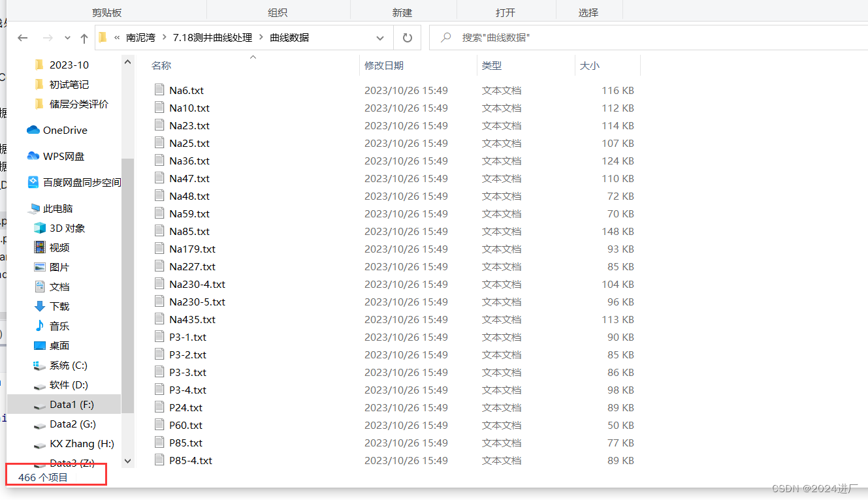
Task: Open the recent locations dropdown
Action: click(x=66, y=39)
